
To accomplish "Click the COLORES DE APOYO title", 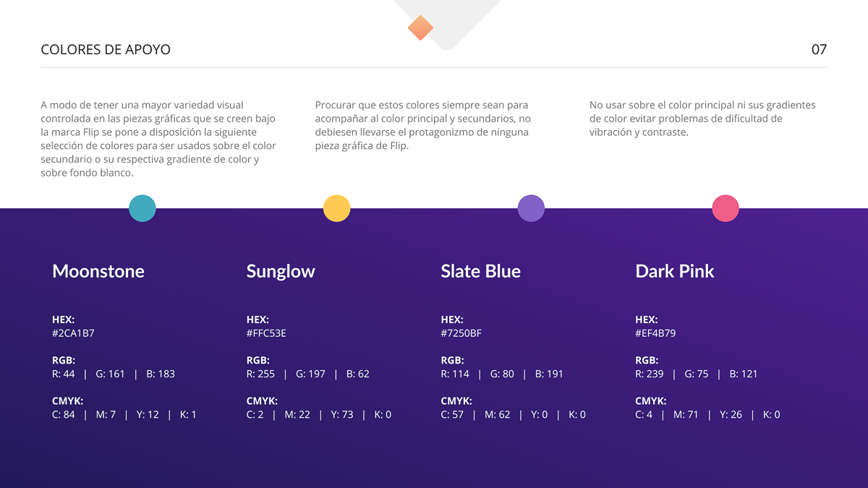I will point(106,50).
